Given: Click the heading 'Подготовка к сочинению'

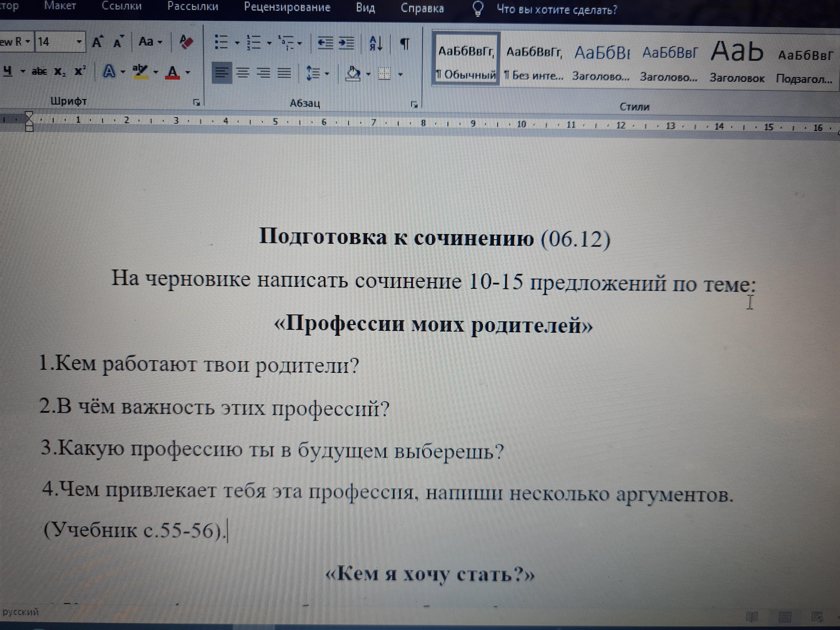Looking at the screenshot, I should [x=396, y=237].
